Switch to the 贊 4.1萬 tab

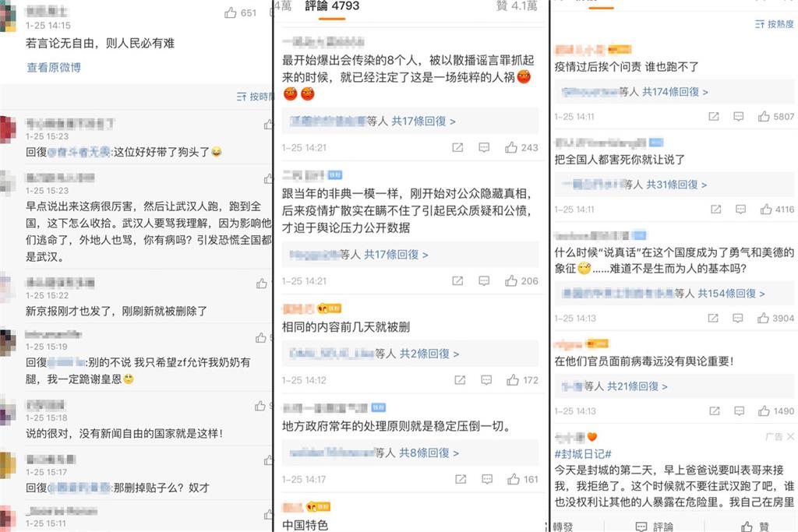click(x=517, y=6)
